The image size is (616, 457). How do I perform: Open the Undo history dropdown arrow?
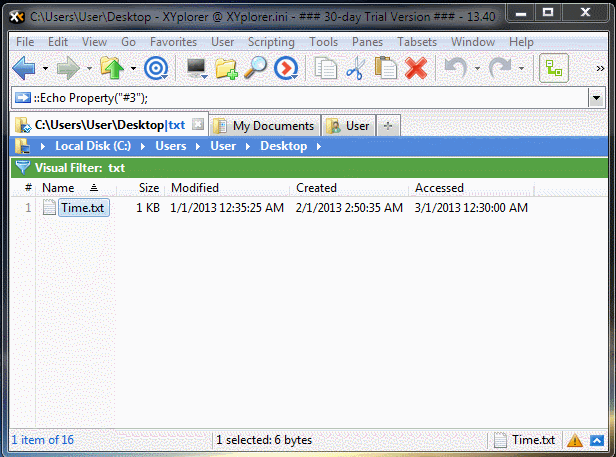point(477,69)
